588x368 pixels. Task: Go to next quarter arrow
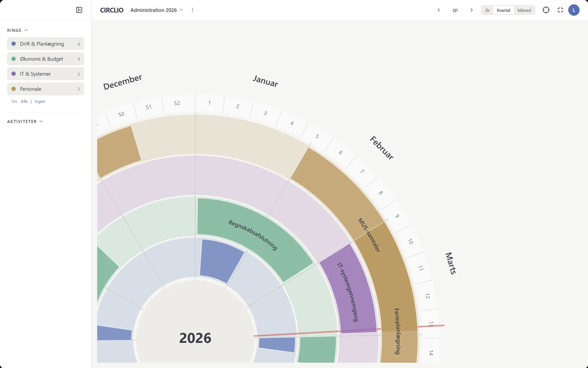472,10
